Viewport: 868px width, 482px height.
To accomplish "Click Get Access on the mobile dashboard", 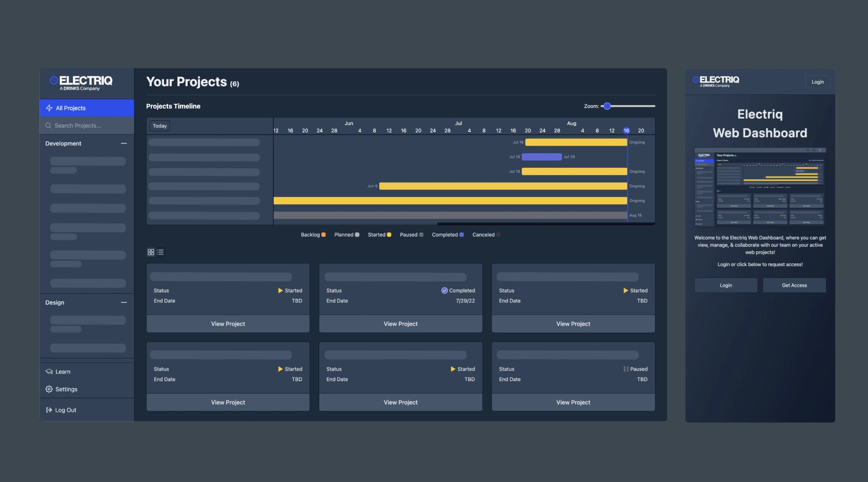I will click(794, 285).
